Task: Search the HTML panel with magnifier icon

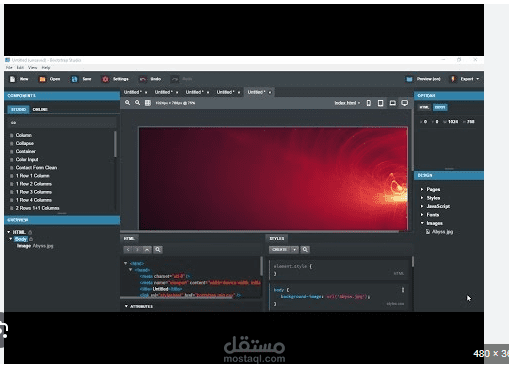Action: coord(158,250)
